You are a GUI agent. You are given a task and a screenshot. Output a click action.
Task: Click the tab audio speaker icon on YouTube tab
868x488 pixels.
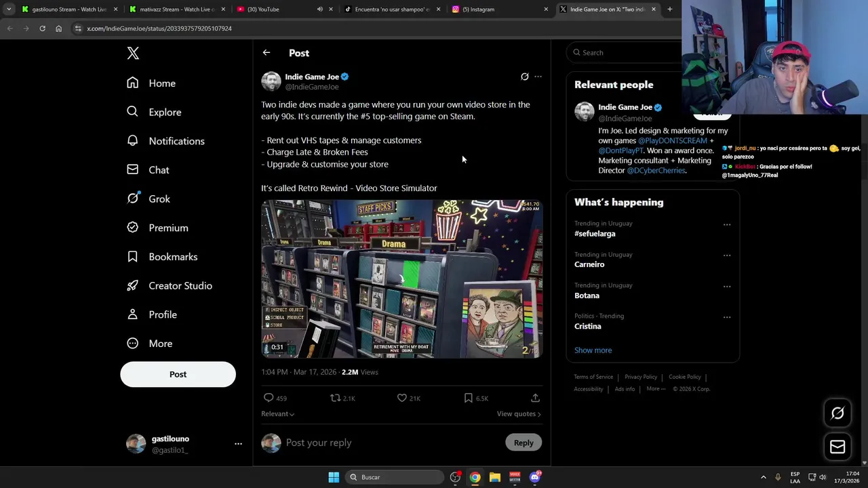coord(319,9)
